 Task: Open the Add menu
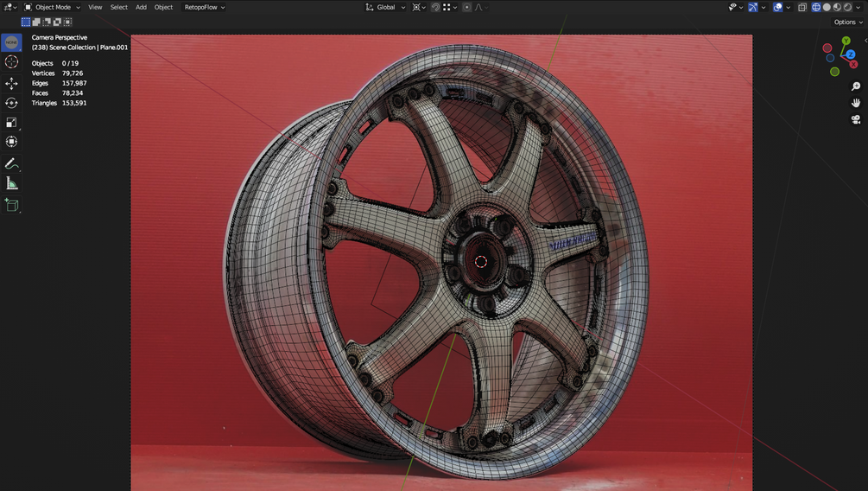(x=141, y=7)
